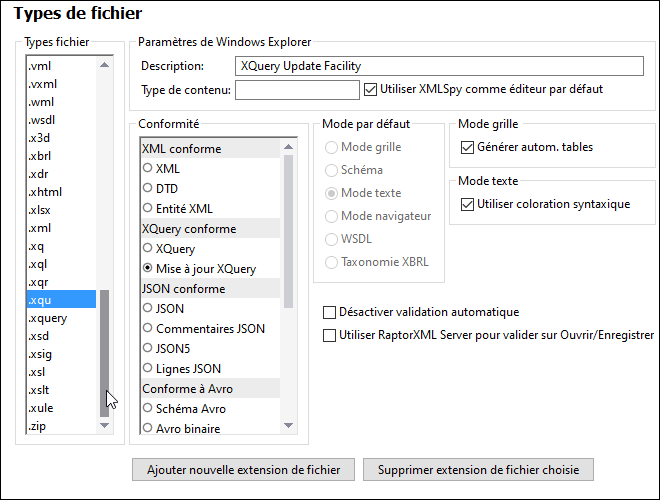Choose JSON5 conformity option
The width and height of the screenshot is (660, 500).
pyautogui.click(x=148, y=349)
